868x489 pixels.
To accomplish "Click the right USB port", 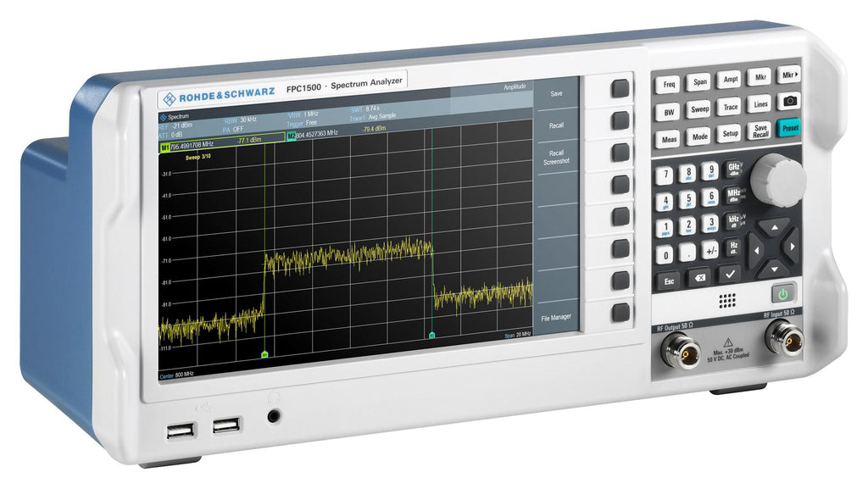I will pos(226,425).
